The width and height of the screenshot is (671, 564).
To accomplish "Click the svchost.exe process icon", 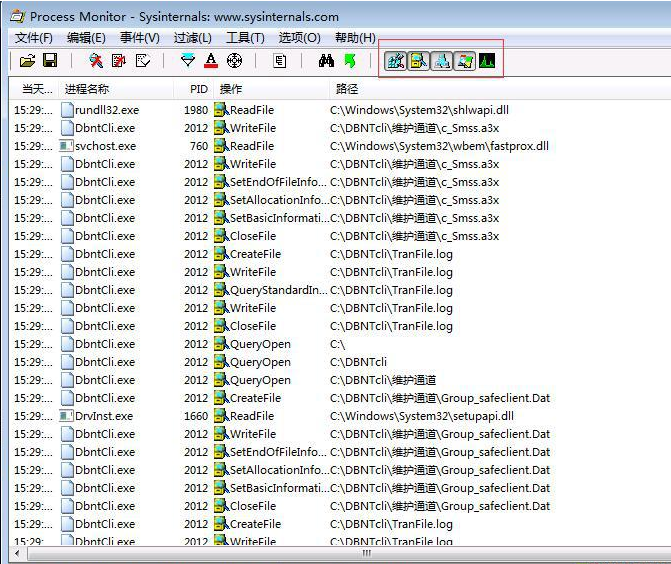I will coord(66,146).
